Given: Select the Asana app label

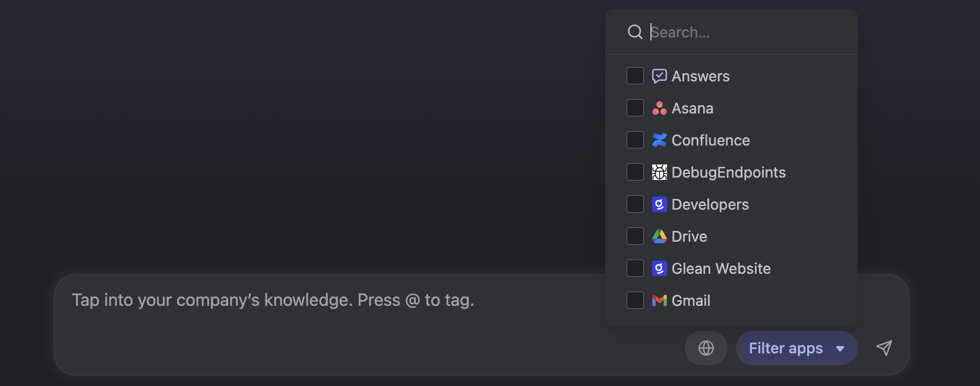Looking at the screenshot, I should coord(692,108).
